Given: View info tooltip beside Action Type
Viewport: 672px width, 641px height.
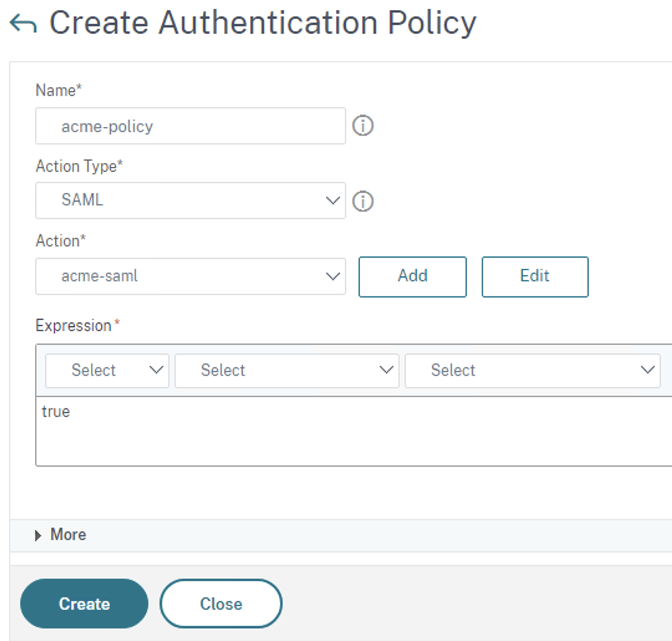Looking at the screenshot, I should [x=363, y=200].
